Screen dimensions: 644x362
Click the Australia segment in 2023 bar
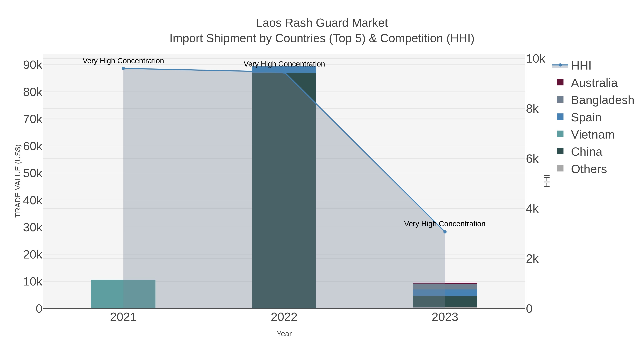(445, 283)
